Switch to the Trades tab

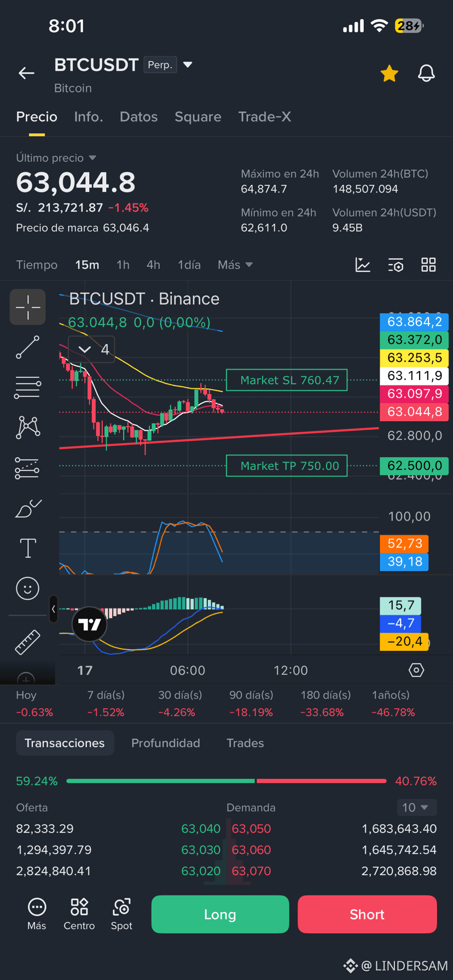coord(245,743)
